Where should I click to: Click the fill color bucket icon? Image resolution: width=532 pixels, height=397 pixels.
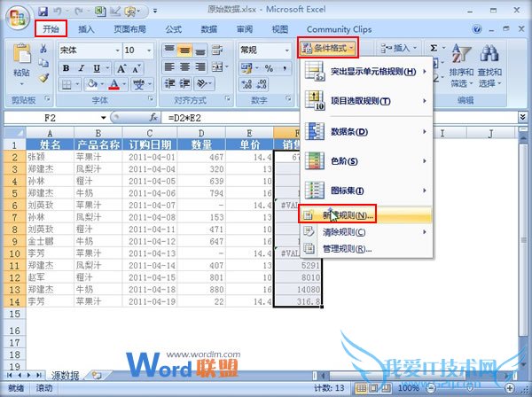tap(91, 83)
